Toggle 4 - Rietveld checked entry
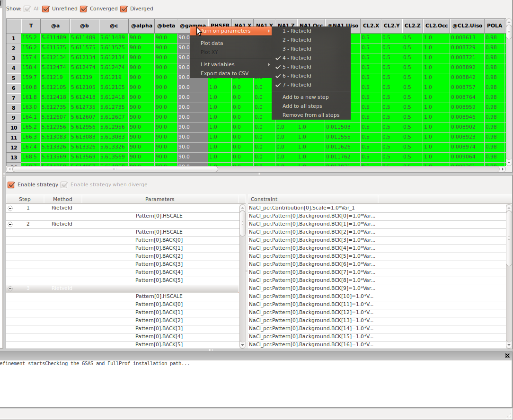 pos(311,58)
